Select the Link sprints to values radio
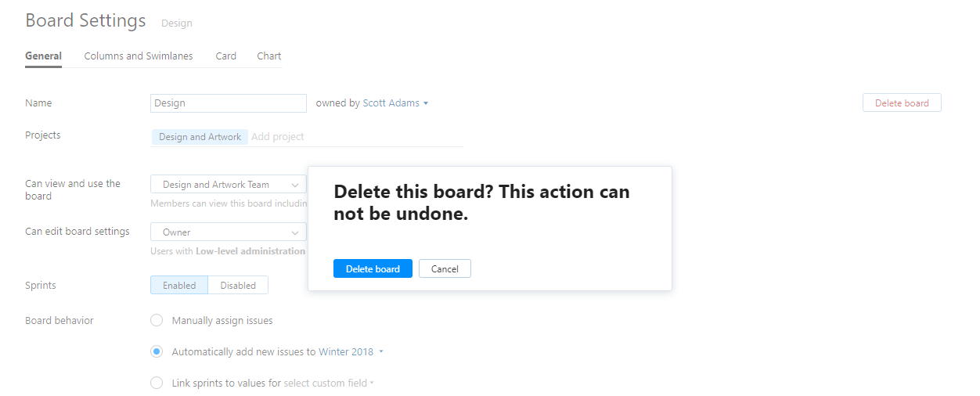 pos(157,383)
